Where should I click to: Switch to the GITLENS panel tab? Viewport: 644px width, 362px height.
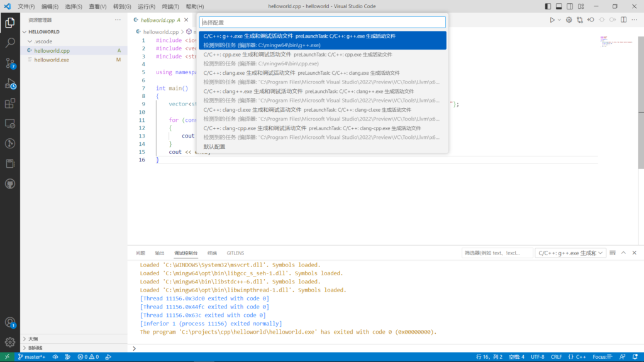coord(235,253)
